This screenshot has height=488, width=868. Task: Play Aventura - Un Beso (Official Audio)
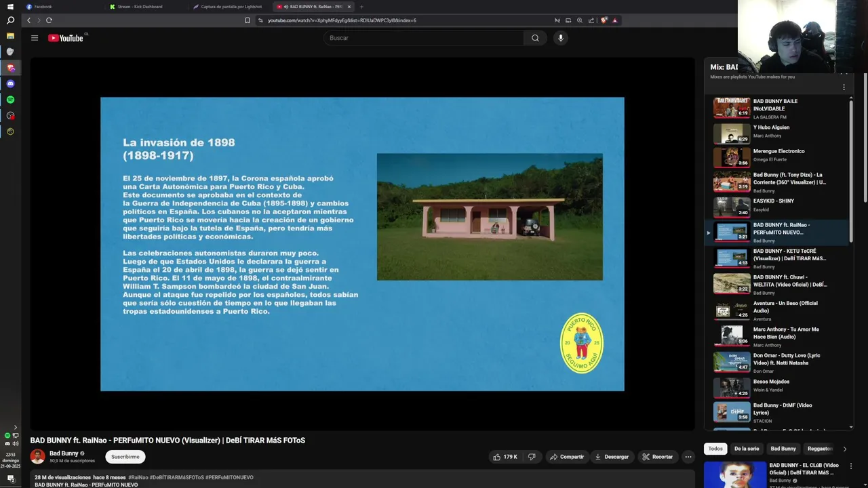tap(776, 311)
